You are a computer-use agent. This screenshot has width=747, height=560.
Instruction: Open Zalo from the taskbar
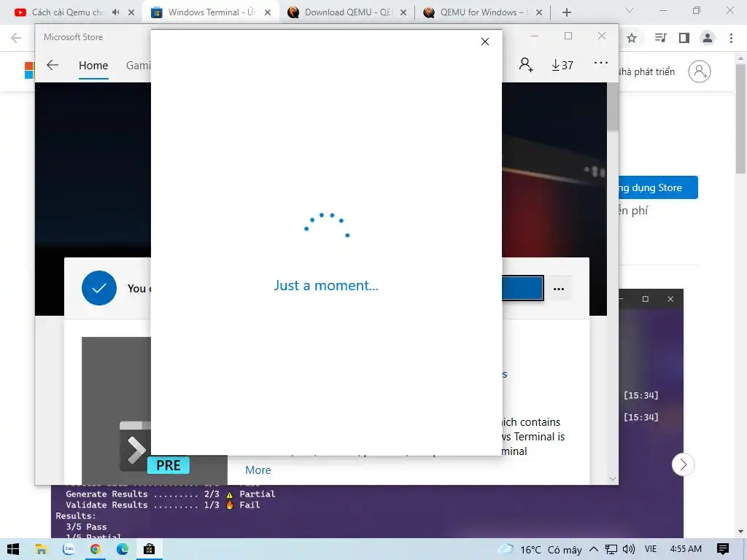point(69,550)
